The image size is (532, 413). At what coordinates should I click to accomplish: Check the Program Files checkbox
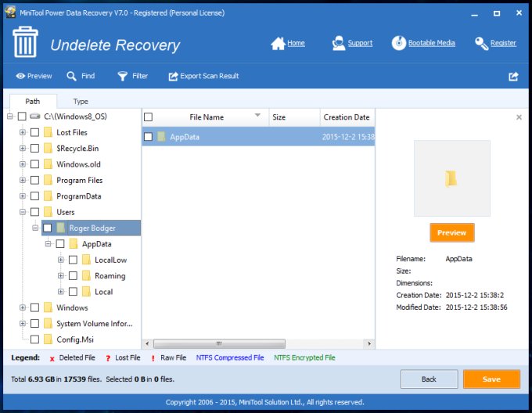pos(34,180)
